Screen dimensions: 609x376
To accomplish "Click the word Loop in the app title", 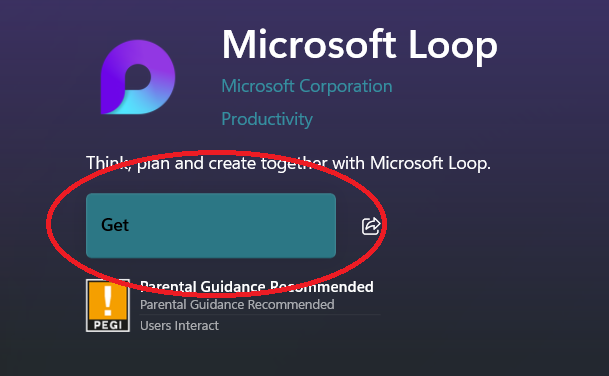I will (x=453, y=46).
